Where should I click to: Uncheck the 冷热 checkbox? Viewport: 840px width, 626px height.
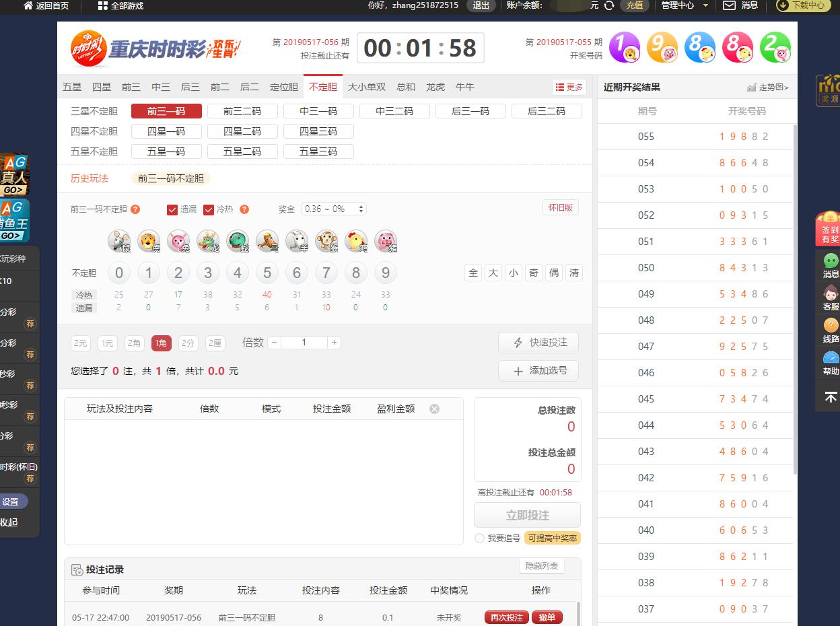tap(209, 209)
